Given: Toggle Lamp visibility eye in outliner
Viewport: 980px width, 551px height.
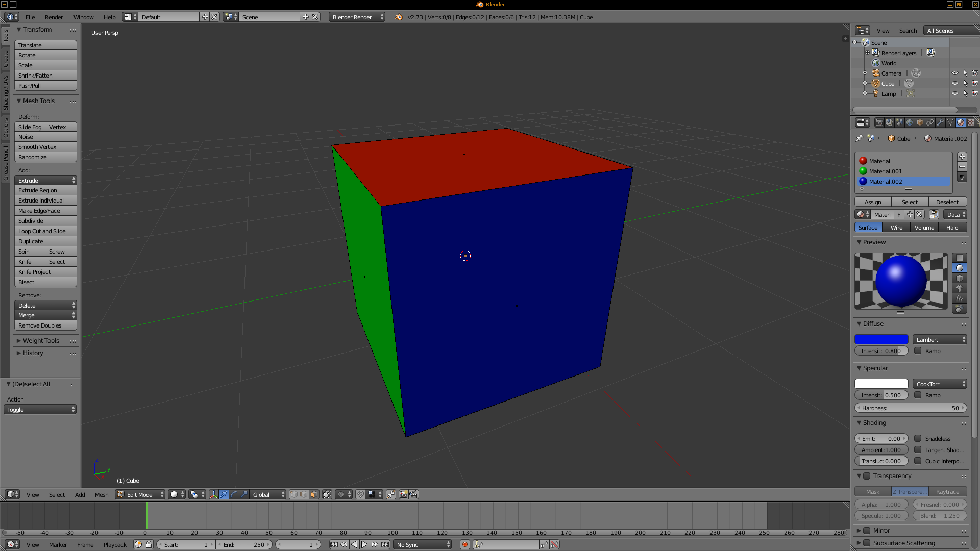Looking at the screenshot, I should point(955,93).
